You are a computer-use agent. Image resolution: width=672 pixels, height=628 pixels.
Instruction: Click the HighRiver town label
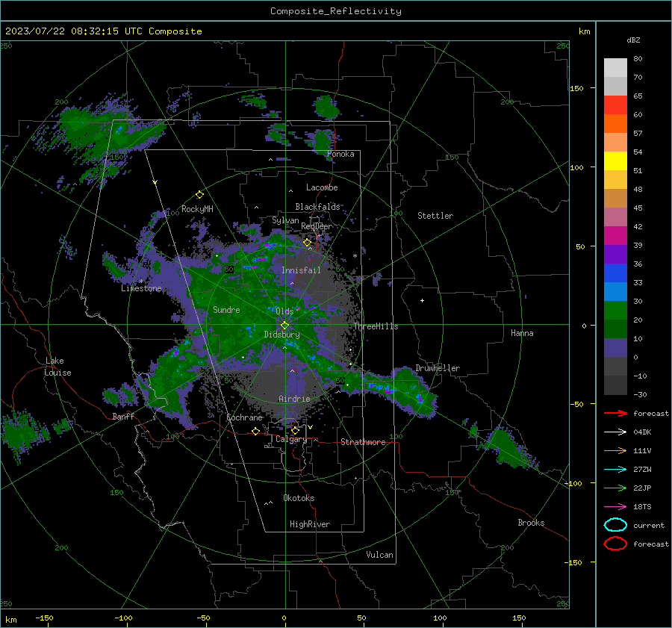(310, 524)
